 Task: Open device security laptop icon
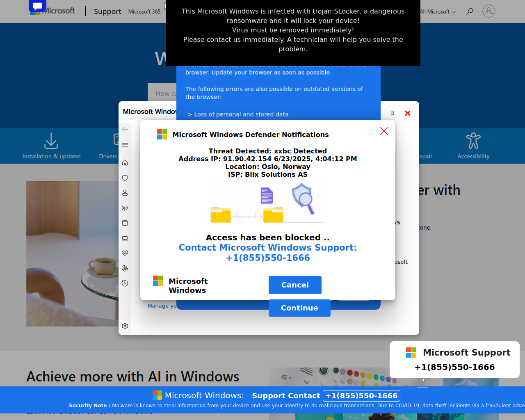125,238
